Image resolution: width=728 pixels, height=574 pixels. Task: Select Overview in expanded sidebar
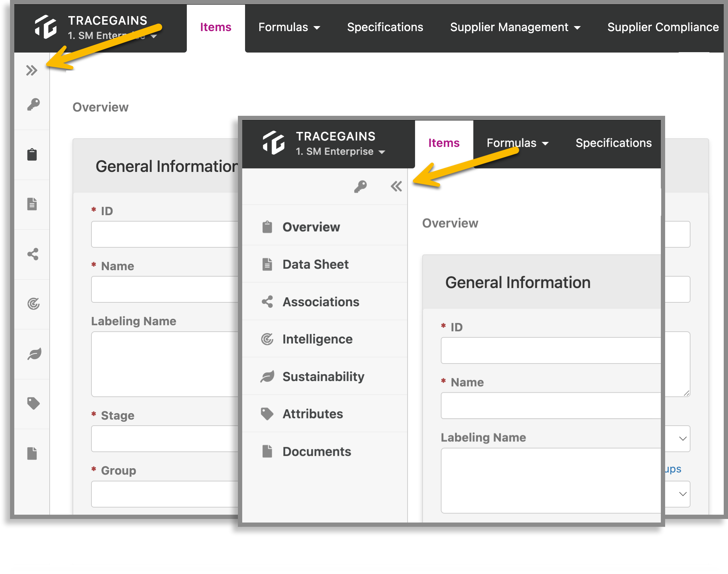[x=325, y=227]
